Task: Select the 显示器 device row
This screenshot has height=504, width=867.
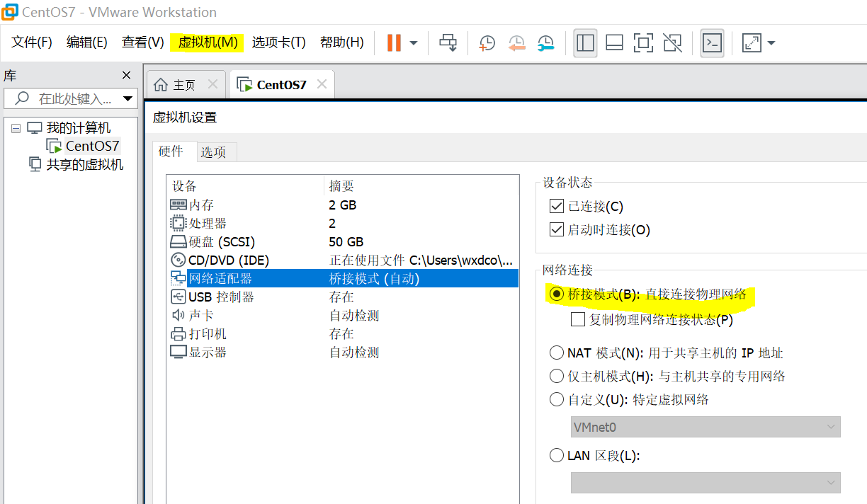Action: click(x=344, y=353)
